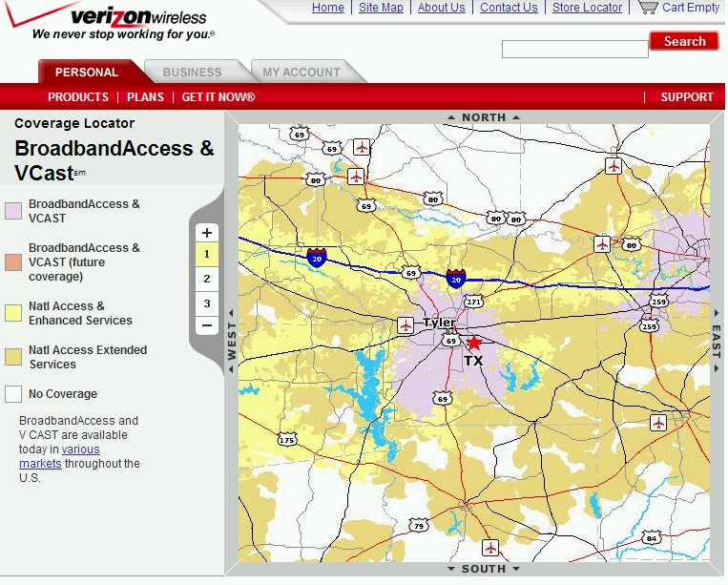Go to the Home link

tap(328, 8)
